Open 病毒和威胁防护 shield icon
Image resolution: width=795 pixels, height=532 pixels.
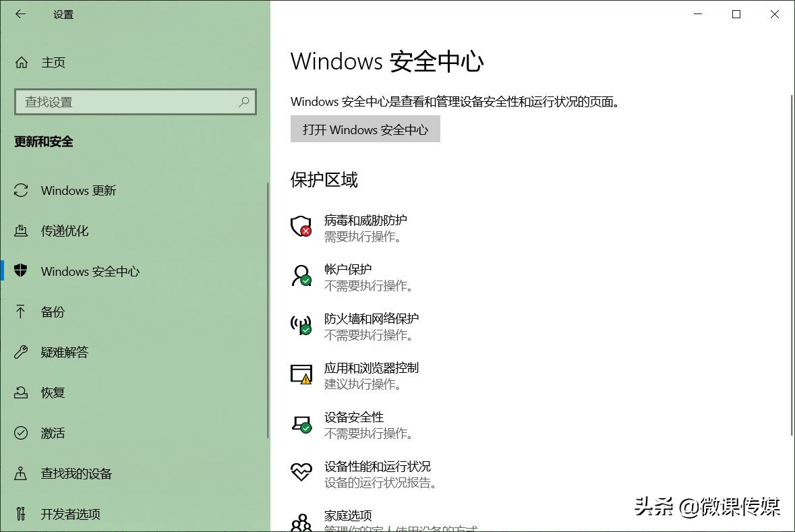pos(301,227)
